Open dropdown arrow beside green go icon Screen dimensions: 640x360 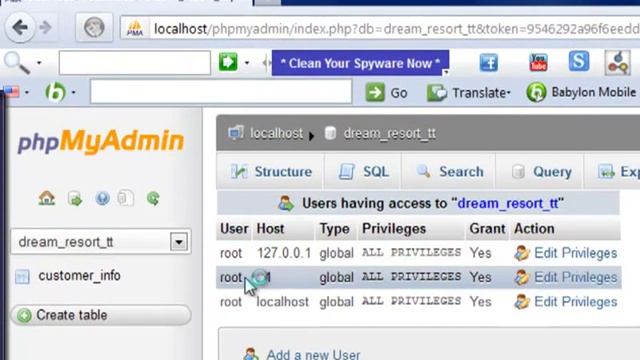click(x=247, y=63)
